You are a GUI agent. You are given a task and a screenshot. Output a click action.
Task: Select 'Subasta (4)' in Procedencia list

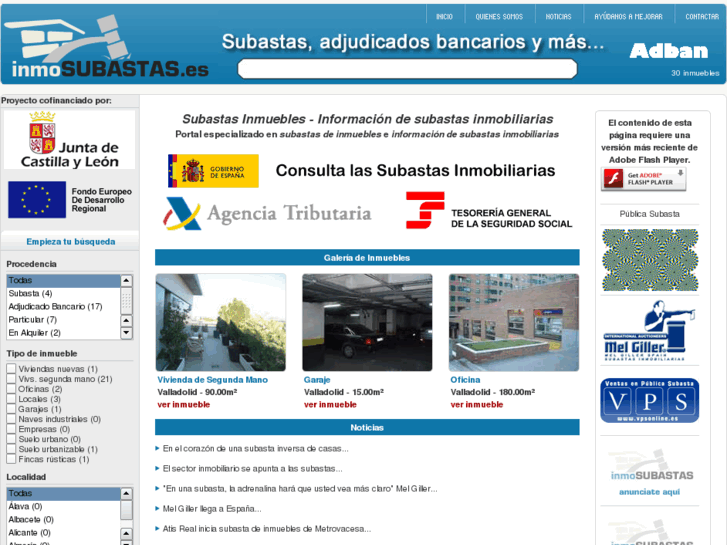[64, 293]
